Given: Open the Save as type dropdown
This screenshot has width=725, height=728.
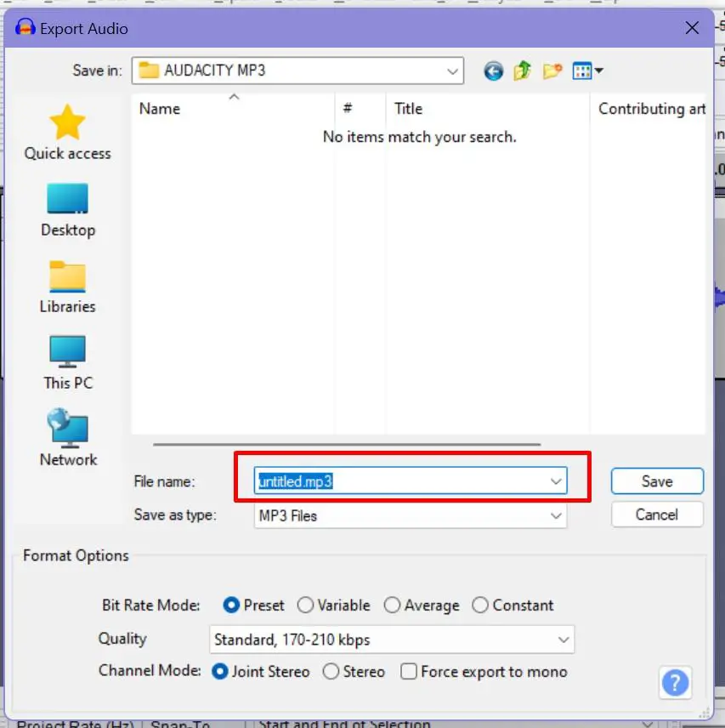Looking at the screenshot, I should point(411,516).
